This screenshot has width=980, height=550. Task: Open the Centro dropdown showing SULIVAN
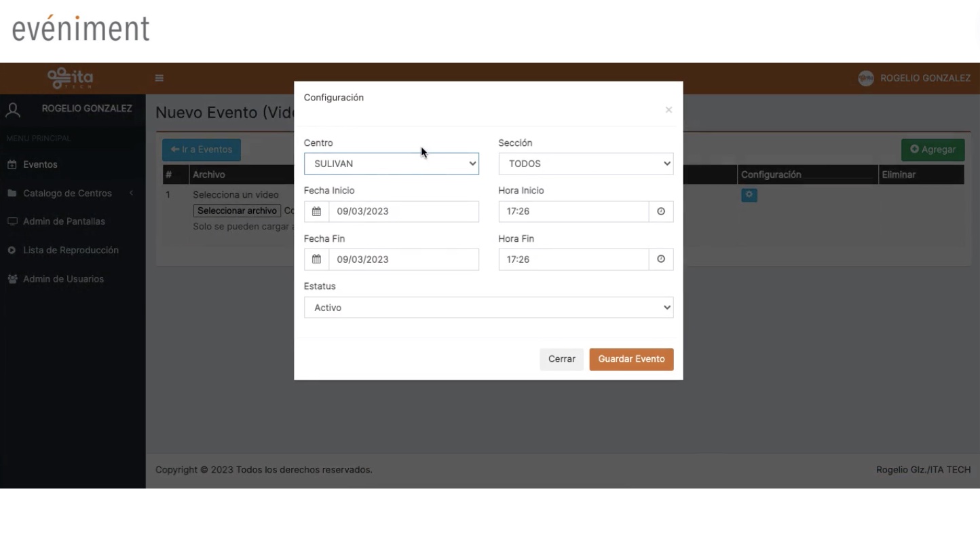pos(391,163)
